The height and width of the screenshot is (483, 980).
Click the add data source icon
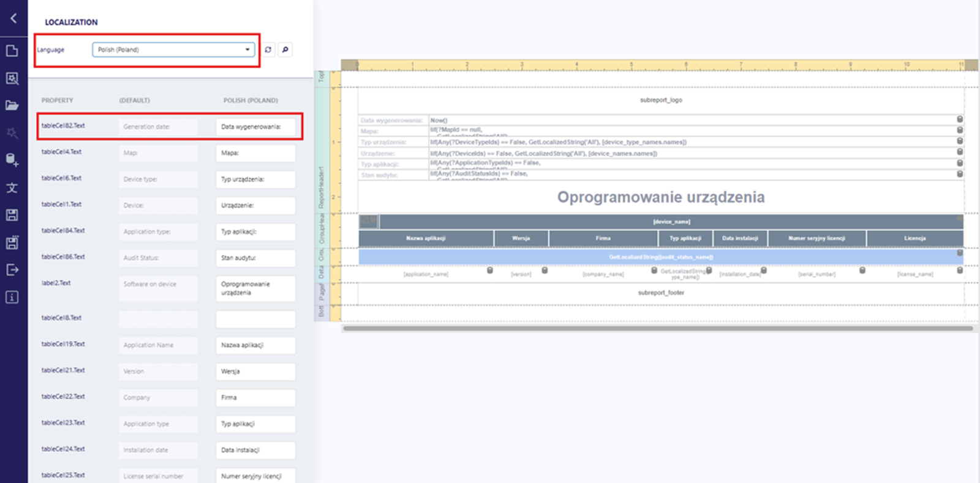tap(12, 160)
